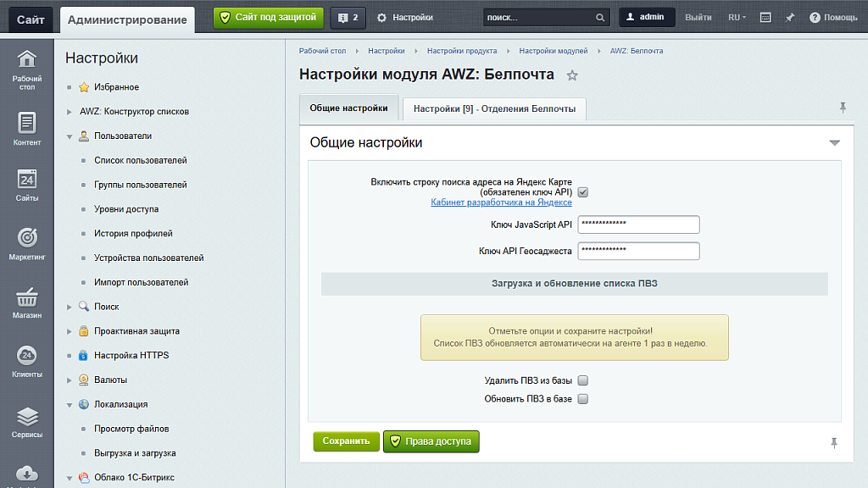Click the Ключ JavaScript API field
The width and height of the screenshot is (868, 488).
tap(637, 225)
